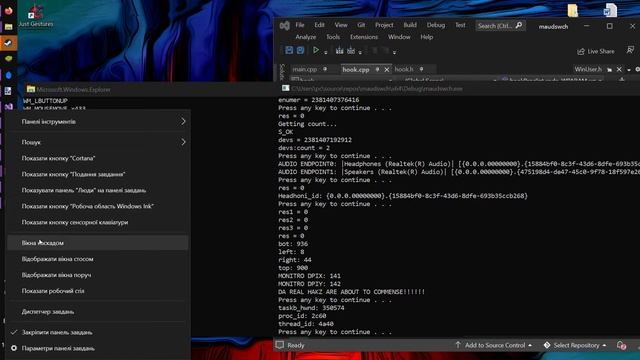Click the Live Share icon

pyautogui.click(x=580, y=51)
